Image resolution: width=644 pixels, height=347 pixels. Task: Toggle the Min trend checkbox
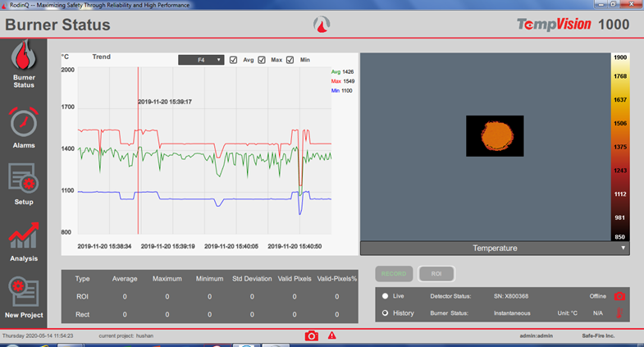[290, 60]
